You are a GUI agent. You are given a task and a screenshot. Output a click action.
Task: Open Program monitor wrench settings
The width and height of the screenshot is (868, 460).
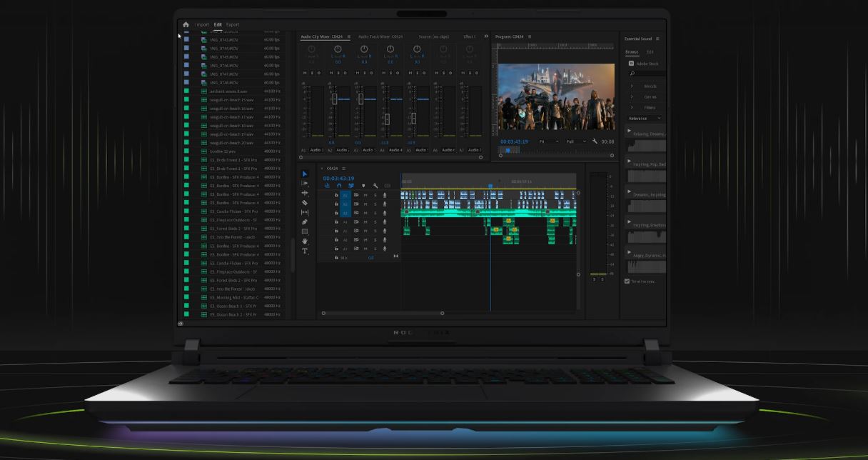[595, 141]
